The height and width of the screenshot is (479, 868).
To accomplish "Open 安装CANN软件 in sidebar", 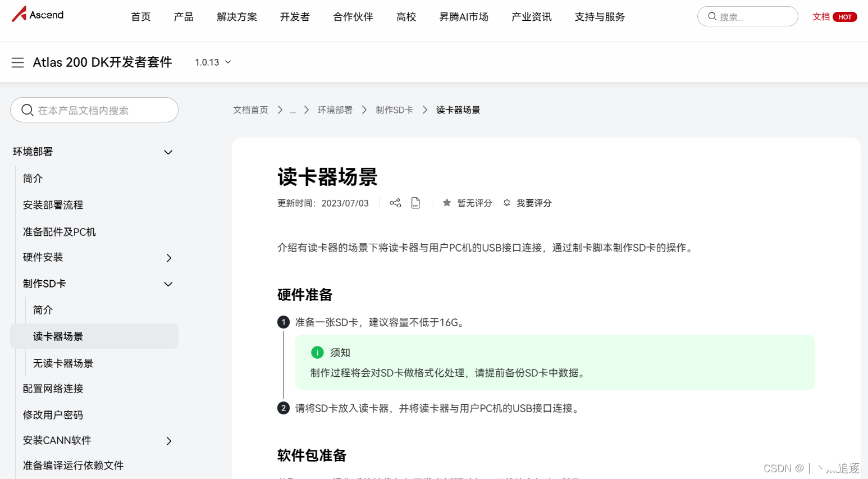I will coord(57,440).
